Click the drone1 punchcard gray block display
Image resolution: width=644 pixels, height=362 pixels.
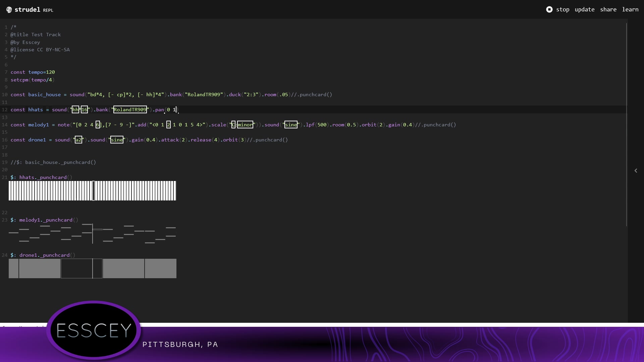pyautogui.click(x=40, y=268)
